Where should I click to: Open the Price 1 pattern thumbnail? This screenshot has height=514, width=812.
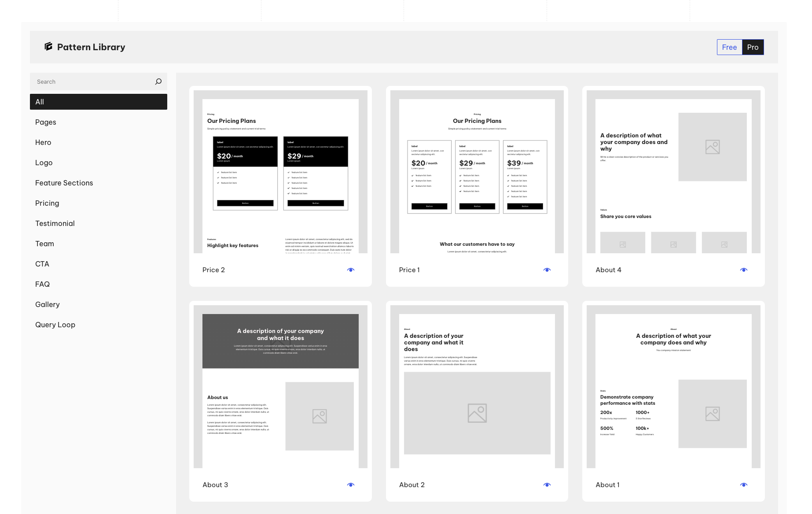click(x=477, y=172)
